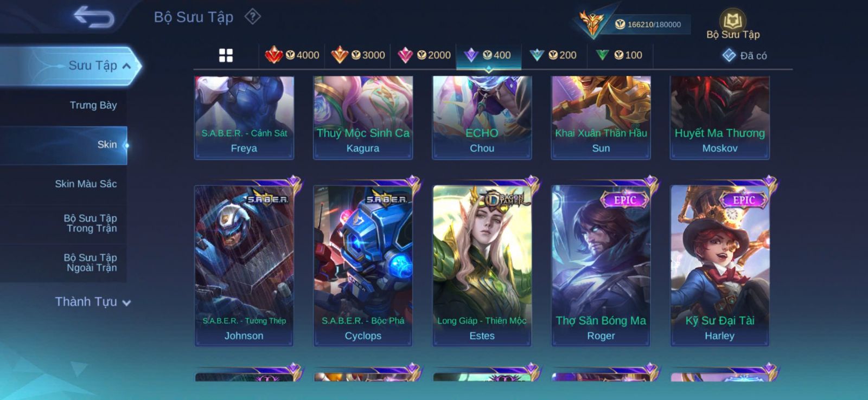868x400 pixels.
Task: Open the Long Giáp Estes skin card
Action: point(482,265)
